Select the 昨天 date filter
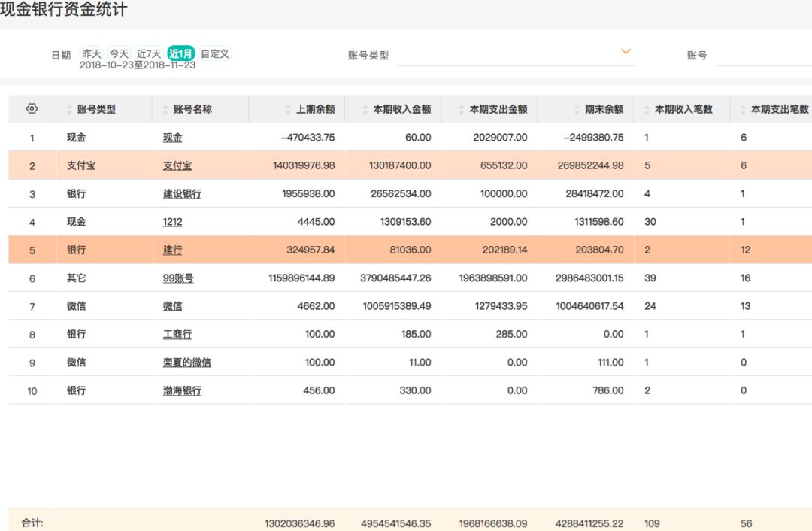This screenshot has height=531, width=812. click(x=92, y=53)
